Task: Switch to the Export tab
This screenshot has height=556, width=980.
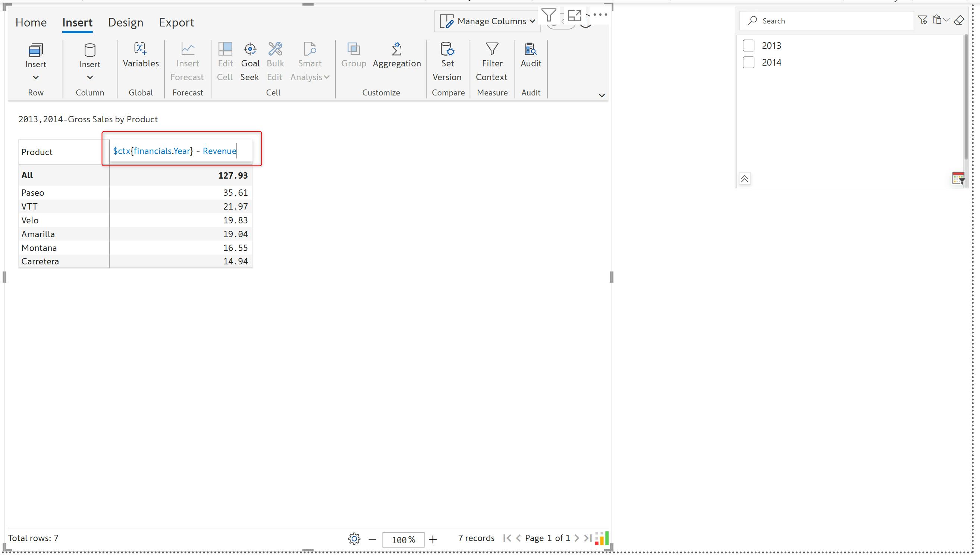Action: pyautogui.click(x=176, y=22)
